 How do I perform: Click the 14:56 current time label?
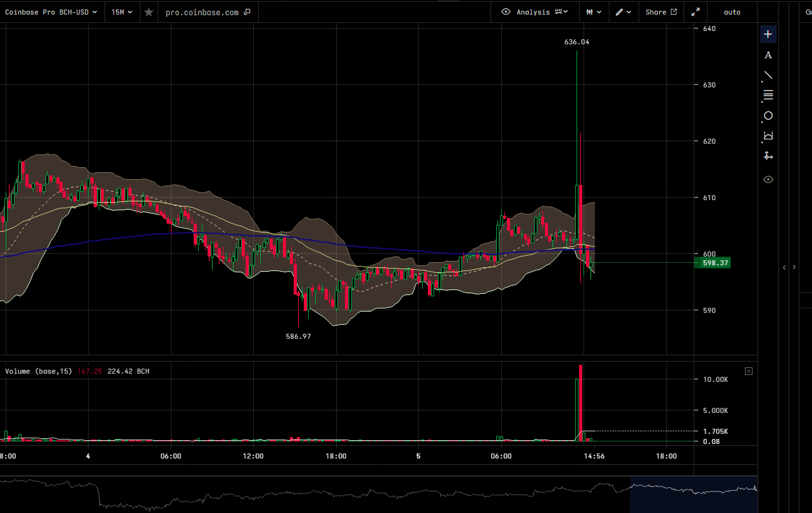(x=594, y=456)
